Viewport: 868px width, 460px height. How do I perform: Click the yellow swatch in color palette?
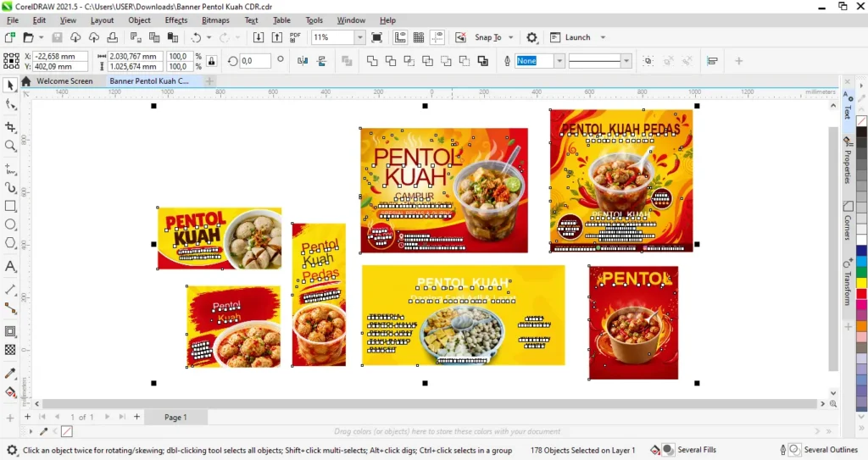click(x=861, y=283)
